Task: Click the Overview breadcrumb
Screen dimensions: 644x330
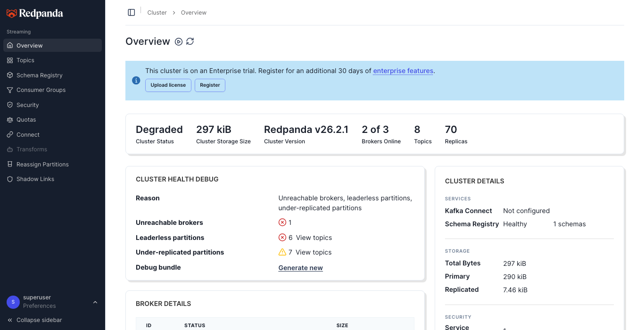Action: 194,13
